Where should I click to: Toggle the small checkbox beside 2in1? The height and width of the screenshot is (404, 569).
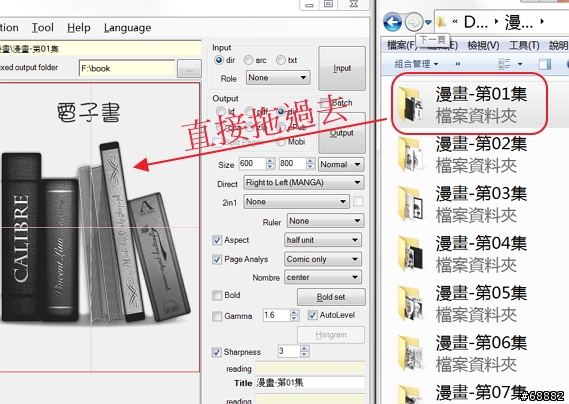pos(358,201)
